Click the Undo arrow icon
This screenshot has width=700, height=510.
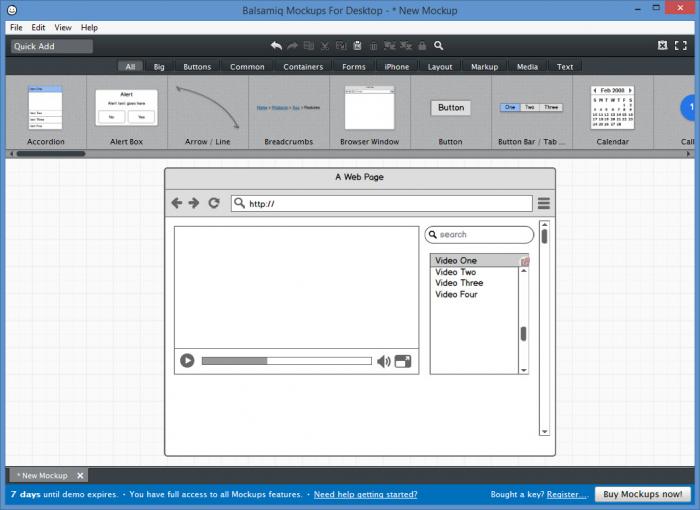pyautogui.click(x=276, y=46)
